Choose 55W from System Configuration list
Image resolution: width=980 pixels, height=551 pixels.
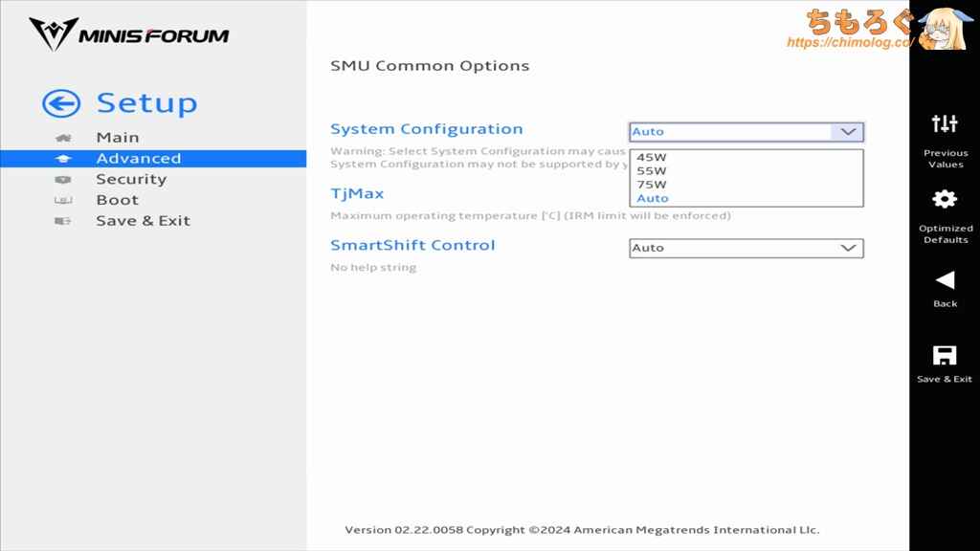click(652, 171)
